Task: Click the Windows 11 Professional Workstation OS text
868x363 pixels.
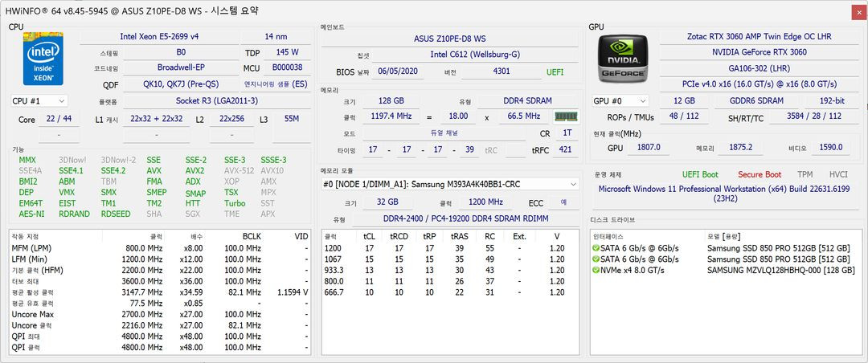Action: (x=725, y=193)
